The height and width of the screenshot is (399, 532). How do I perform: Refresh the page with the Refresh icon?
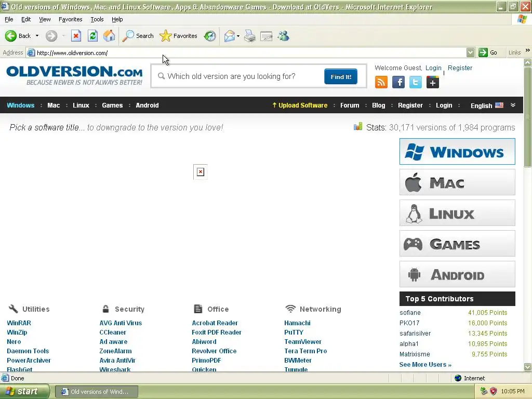(x=92, y=36)
